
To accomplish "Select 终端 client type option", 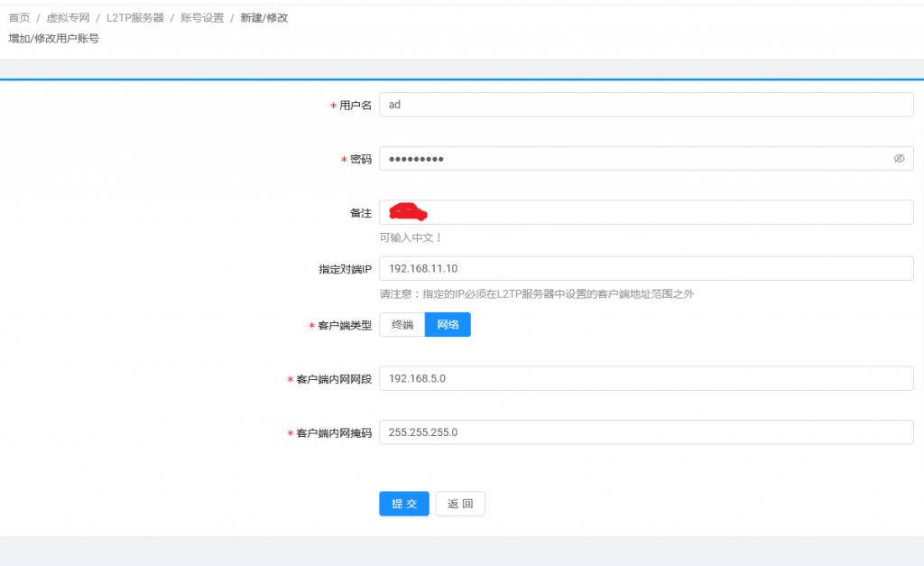I will [402, 325].
